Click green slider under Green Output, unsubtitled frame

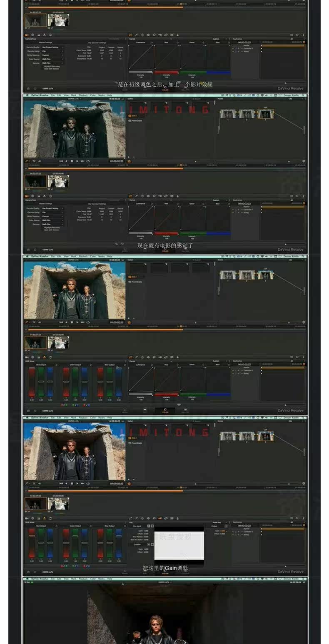[x=75, y=382]
